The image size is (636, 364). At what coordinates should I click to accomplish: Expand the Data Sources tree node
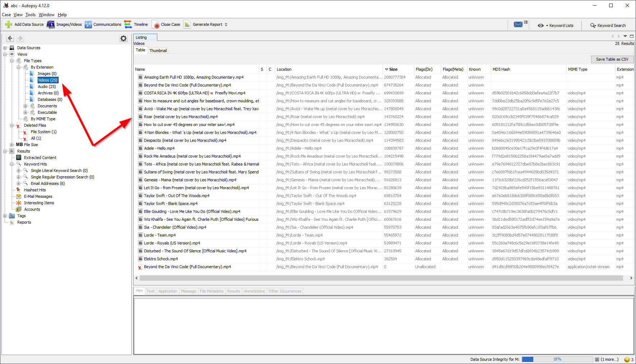pyautogui.click(x=5, y=48)
